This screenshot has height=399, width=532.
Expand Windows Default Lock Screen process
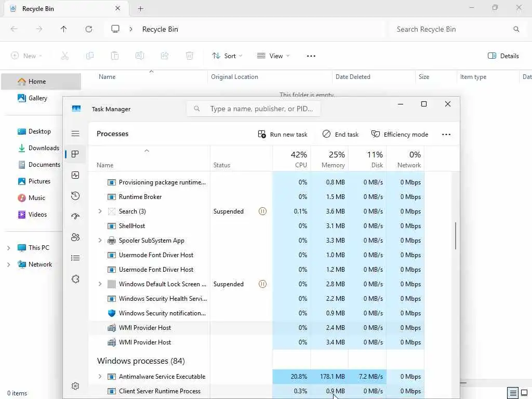[x=100, y=284]
